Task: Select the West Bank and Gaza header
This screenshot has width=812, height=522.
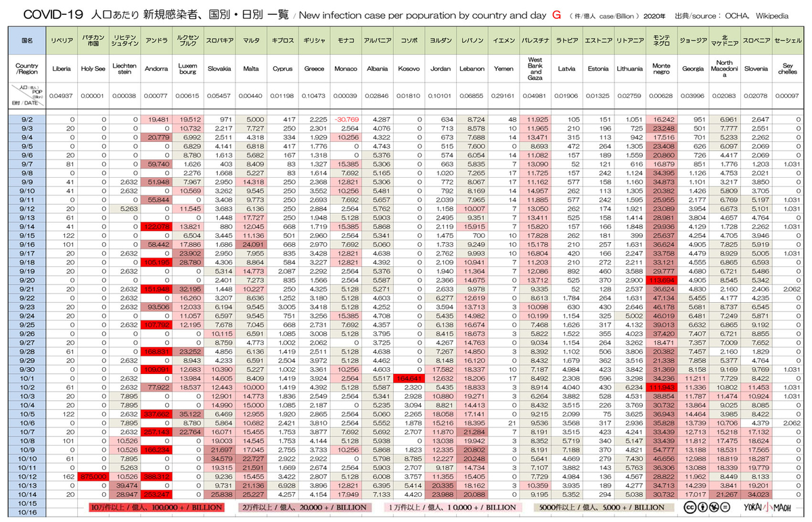Action: tap(535, 68)
